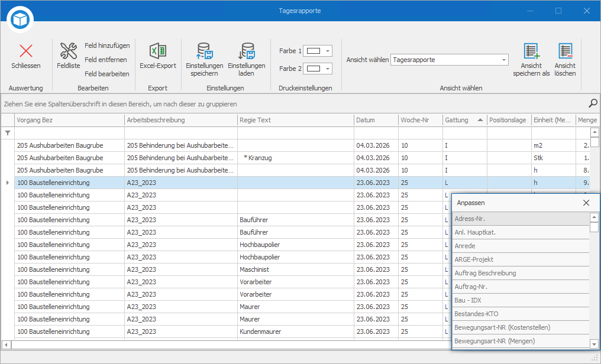The width and height of the screenshot is (601, 364).
Task: Open the search magnifier in group panel
Action: pos(593,103)
